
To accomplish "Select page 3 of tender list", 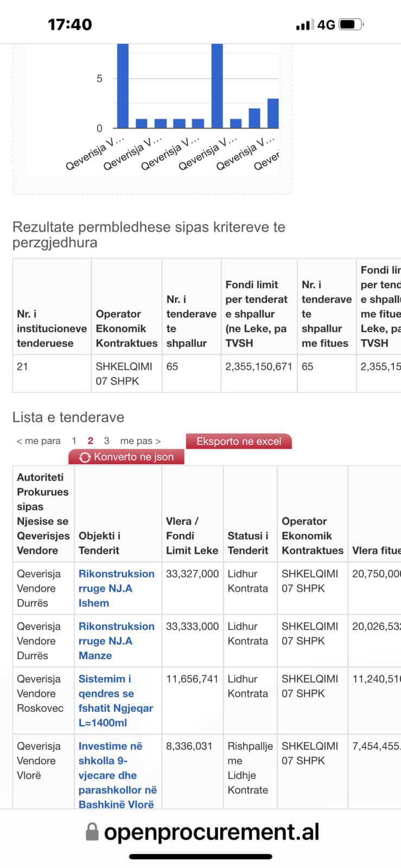I will (x=106, y=441).
